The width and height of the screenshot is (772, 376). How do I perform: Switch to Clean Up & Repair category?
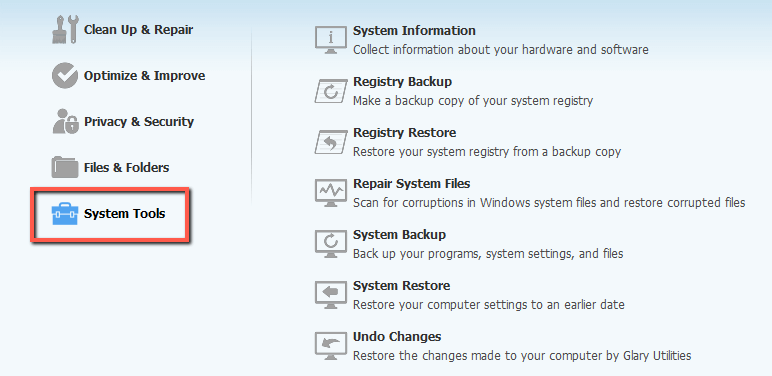pos(138,30)
